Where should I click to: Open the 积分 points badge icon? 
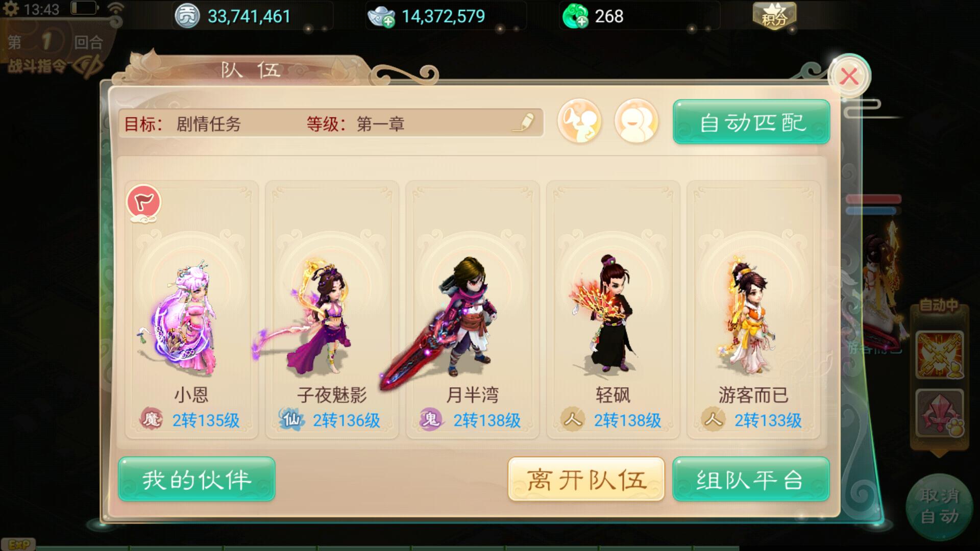774,16
